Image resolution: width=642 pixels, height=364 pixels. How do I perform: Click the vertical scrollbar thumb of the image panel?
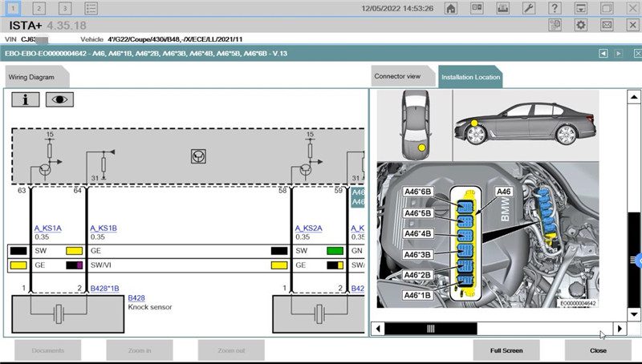pos(634,260)
